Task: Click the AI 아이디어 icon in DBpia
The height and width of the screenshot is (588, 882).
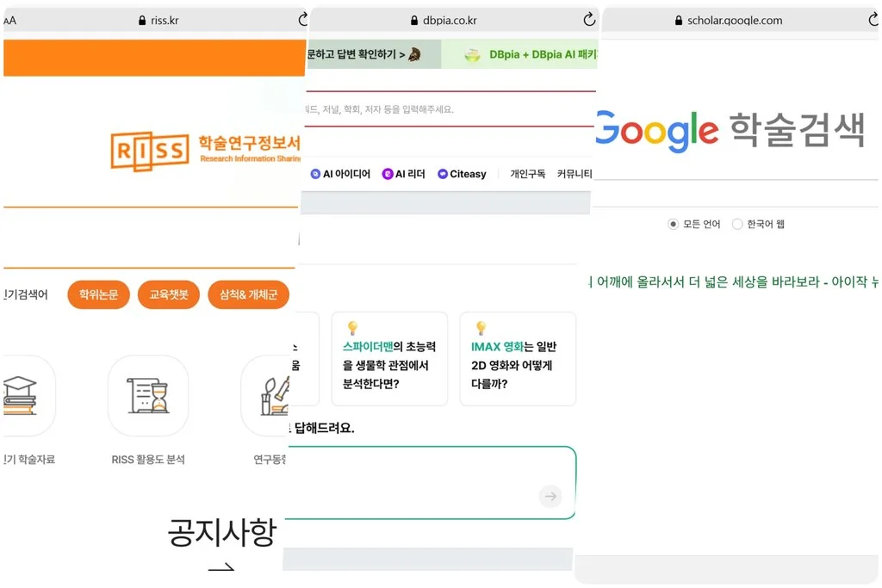Action: pos(315,174)
